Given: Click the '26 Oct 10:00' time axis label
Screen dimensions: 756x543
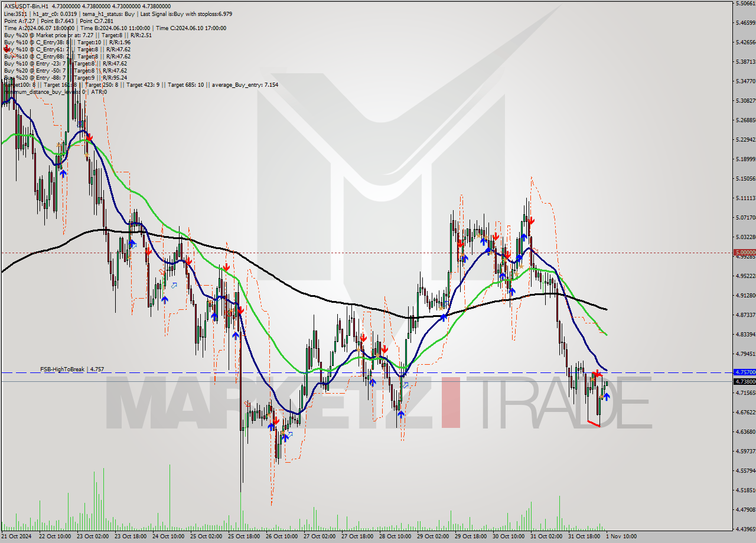Looking at the screenshot, I should pos(282,537).
